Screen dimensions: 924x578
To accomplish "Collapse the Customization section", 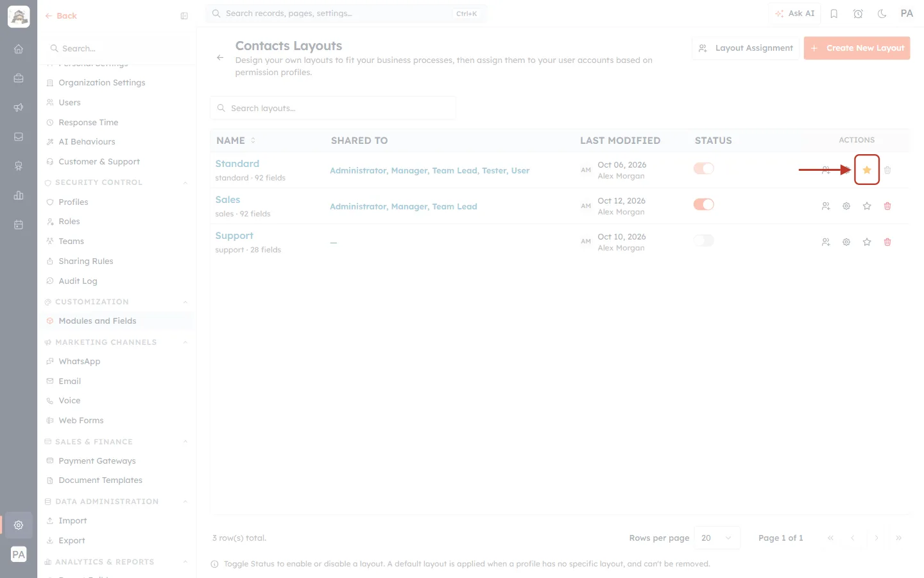I will coord(185,302).
